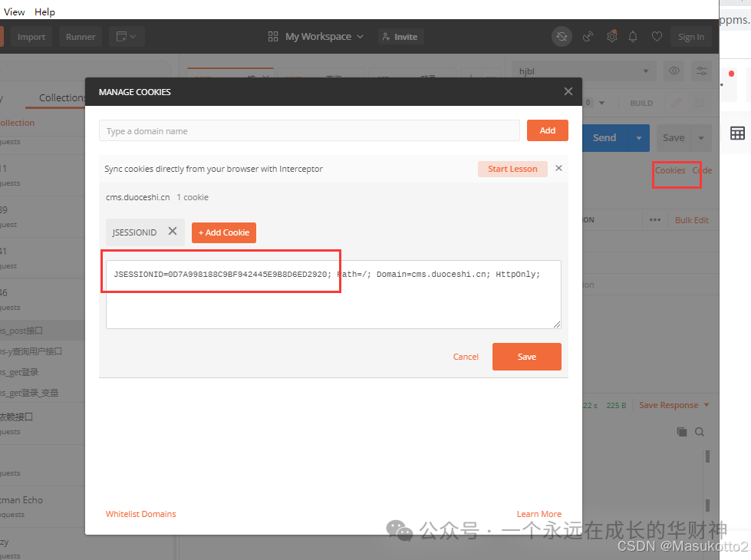Open the 依赖接口 collection in sidebar

point(42,423)
